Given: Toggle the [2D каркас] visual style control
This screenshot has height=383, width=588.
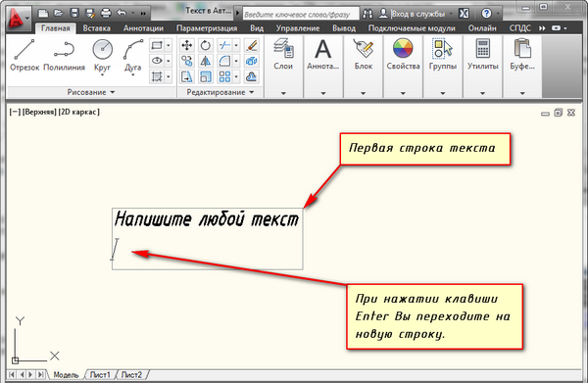Looking at the screenshot, I should click(x=79, y=112).
